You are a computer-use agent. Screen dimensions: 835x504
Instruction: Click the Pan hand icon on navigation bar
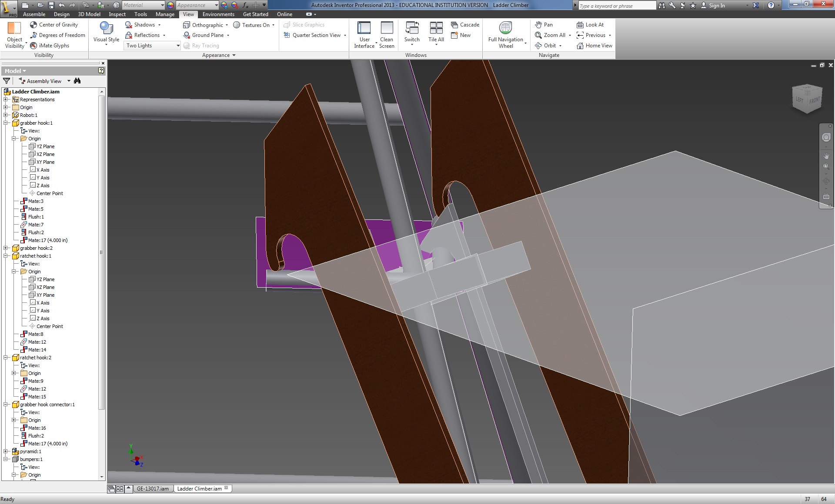(826, 156)
